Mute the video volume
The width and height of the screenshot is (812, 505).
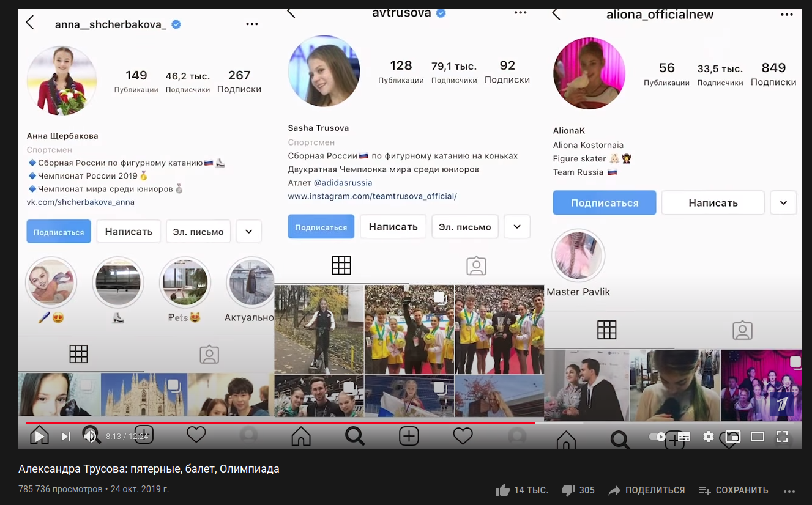[x=90, y=436]
